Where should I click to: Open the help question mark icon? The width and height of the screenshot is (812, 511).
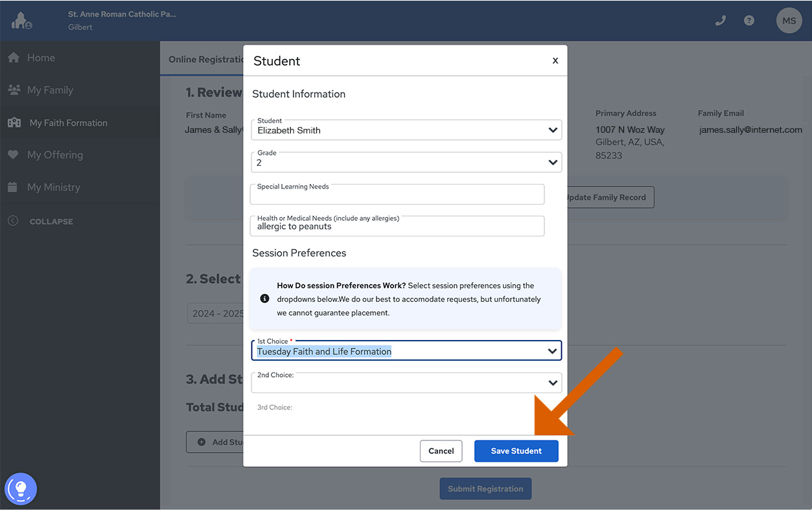click(748, 20)
